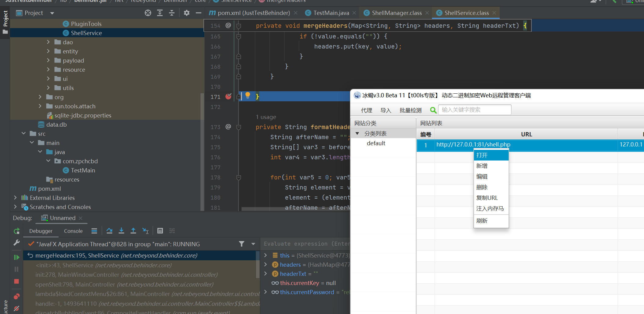The width and height of the screenshot is (644, 314).
Task: Click the Behinder scorpion window icon
Action: coord(357,96)
